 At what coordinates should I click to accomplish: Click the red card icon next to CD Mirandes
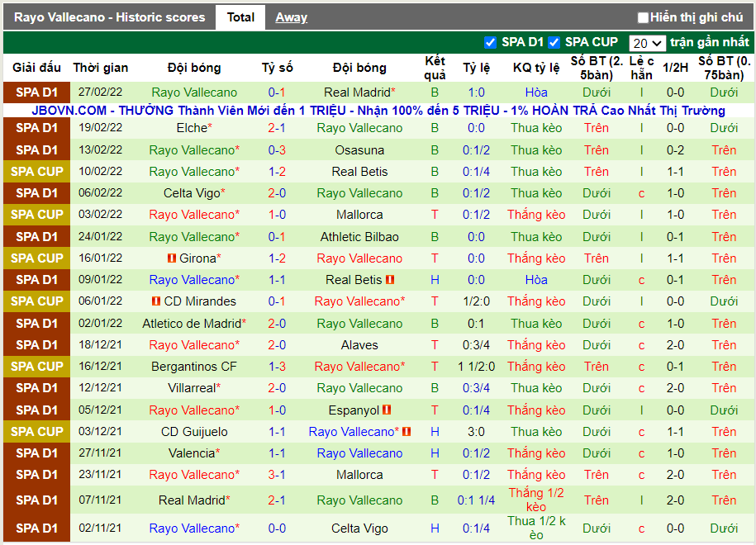[x=155, y=301]
